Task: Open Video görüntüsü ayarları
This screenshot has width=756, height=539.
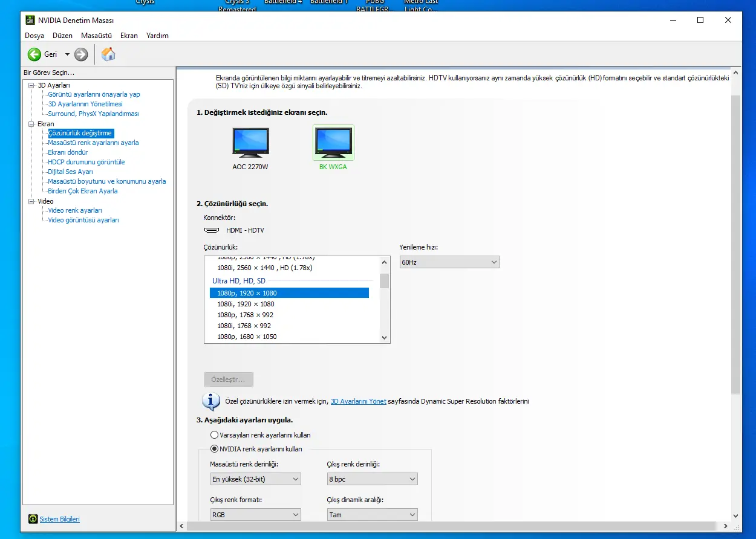Action: point(83,220)
